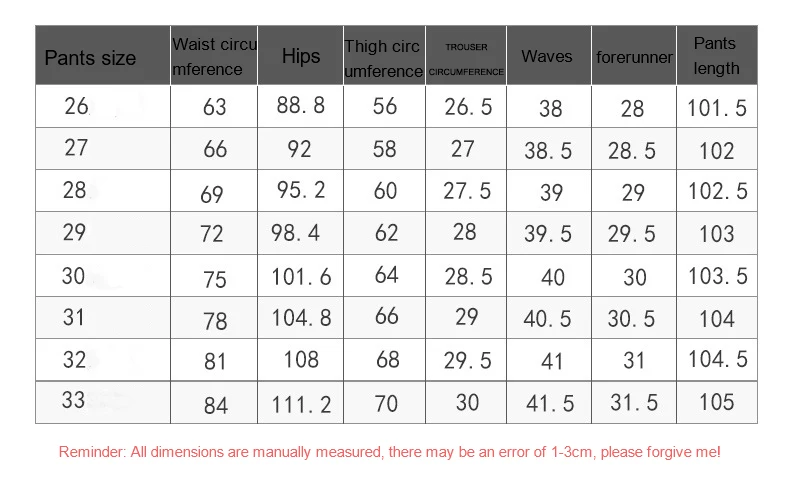Image resolution: width=790 pixels, height=488 pixels.
Task: Click the Trouser Circumference header
Action: tap(466, 55)
